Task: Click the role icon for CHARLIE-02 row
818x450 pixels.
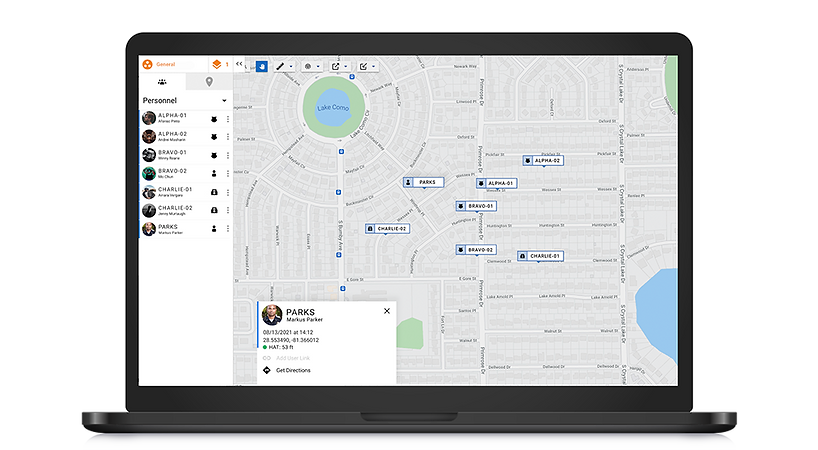Action: 214,210
